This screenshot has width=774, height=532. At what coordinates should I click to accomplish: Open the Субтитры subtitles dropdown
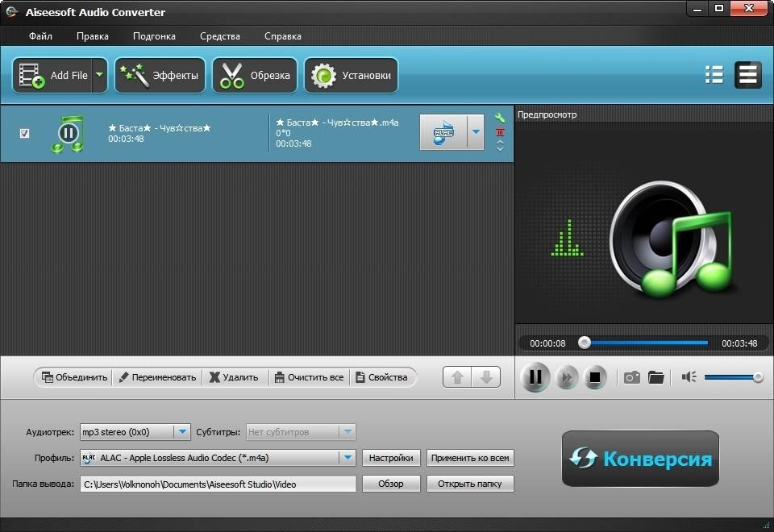(x=301, y=432)
